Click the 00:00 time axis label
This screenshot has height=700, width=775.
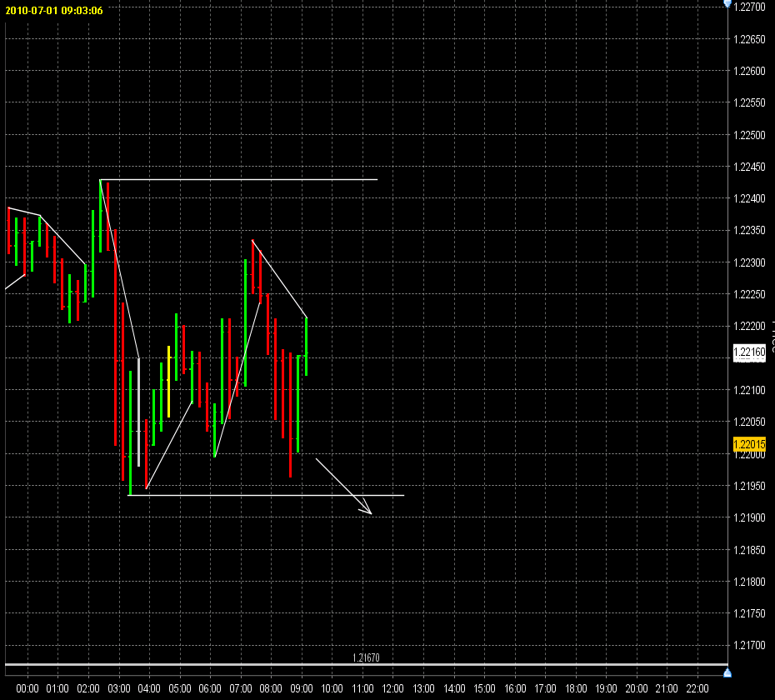[x=27, y=688]
